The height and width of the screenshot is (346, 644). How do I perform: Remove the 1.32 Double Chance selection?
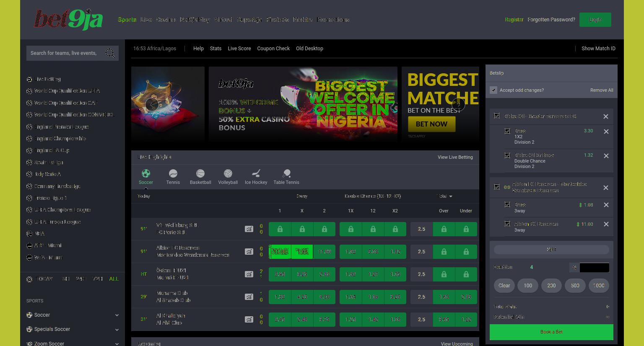[x=606, y=156]
